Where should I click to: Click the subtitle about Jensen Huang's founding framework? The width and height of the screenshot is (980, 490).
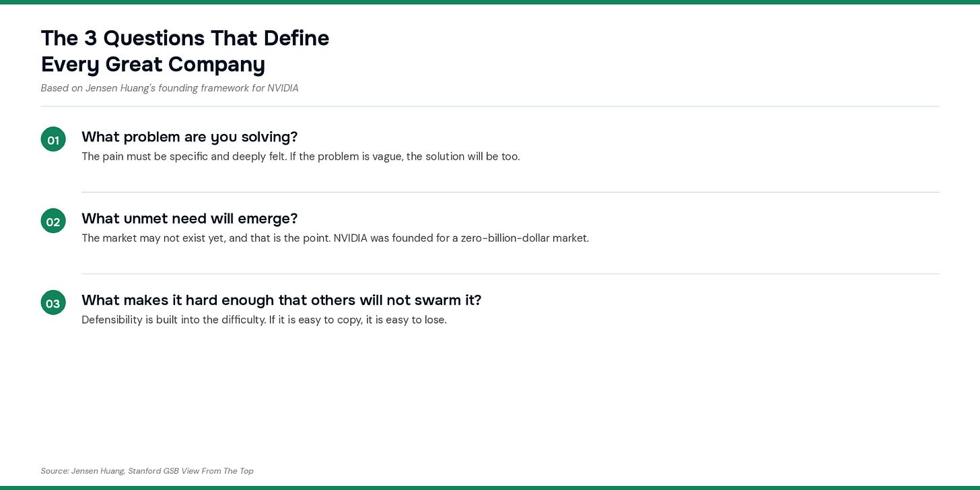(169, 88)
